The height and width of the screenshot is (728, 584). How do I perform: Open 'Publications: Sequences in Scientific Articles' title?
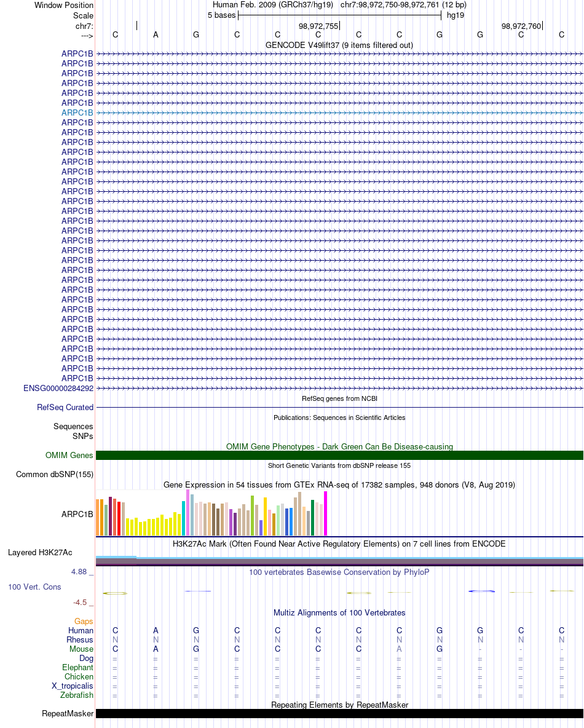point(339,417)
